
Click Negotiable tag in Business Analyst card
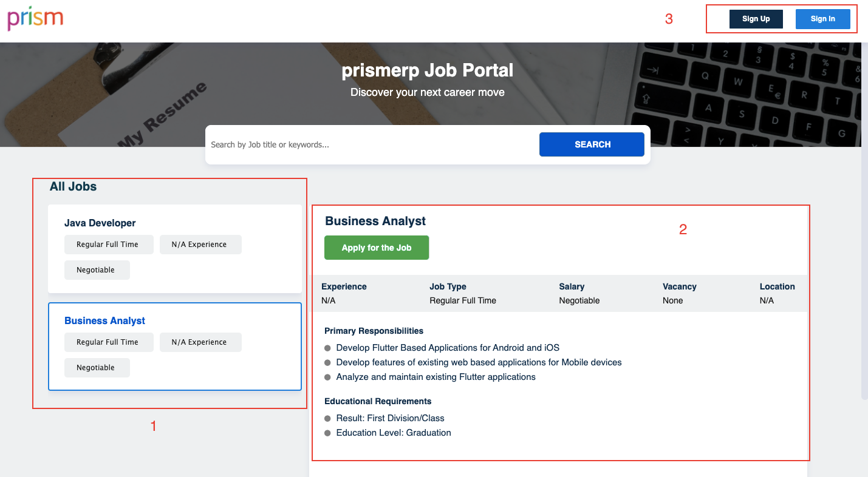96,368
